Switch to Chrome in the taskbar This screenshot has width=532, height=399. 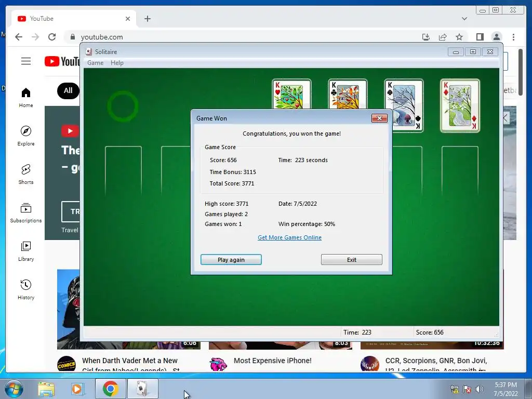coord(111,389)
